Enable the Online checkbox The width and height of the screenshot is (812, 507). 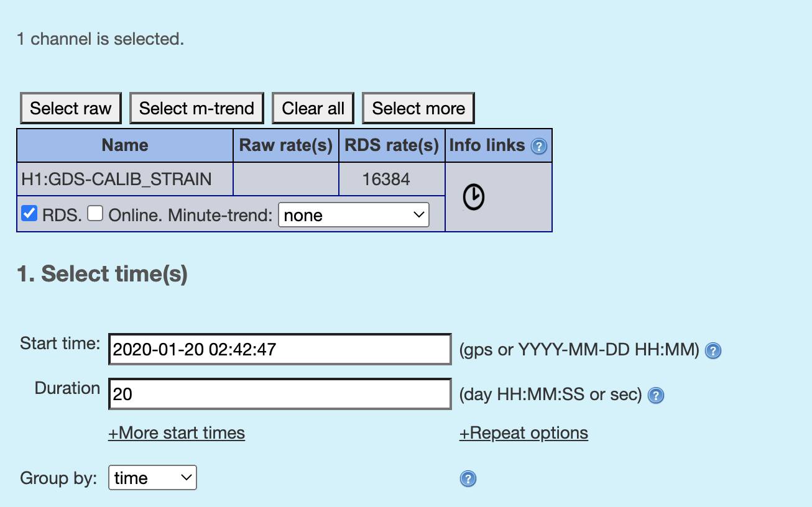point(95,214)
